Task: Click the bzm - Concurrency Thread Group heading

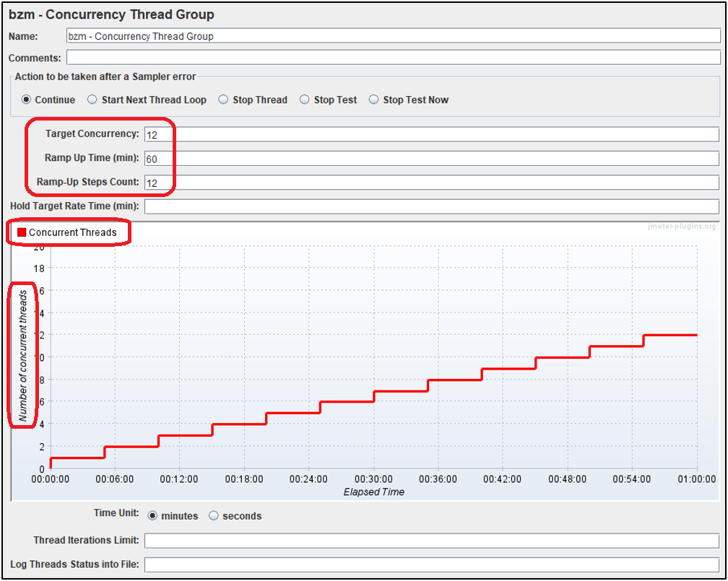Action: coord(111,14)
